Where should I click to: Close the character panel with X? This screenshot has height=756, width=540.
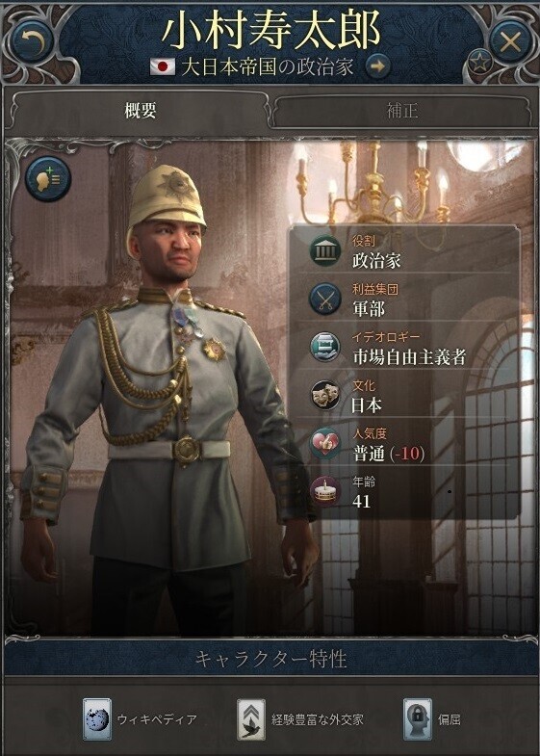[510, 42]
